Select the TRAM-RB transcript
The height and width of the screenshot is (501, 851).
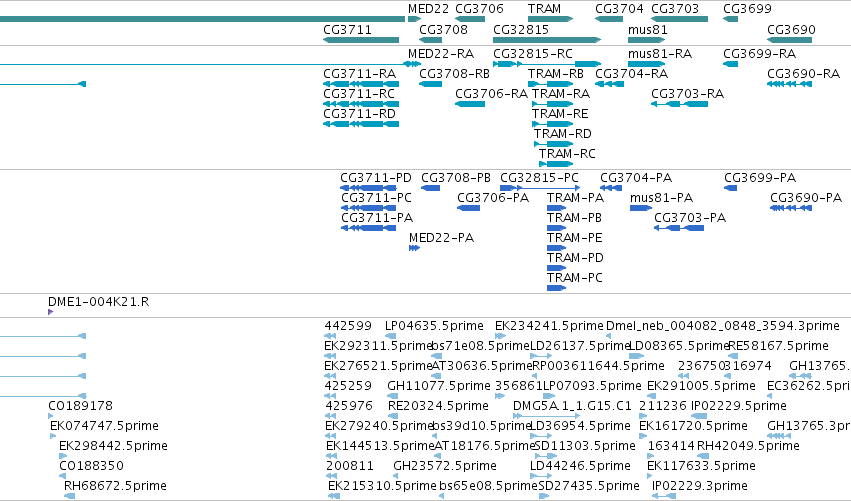point(556,74)
